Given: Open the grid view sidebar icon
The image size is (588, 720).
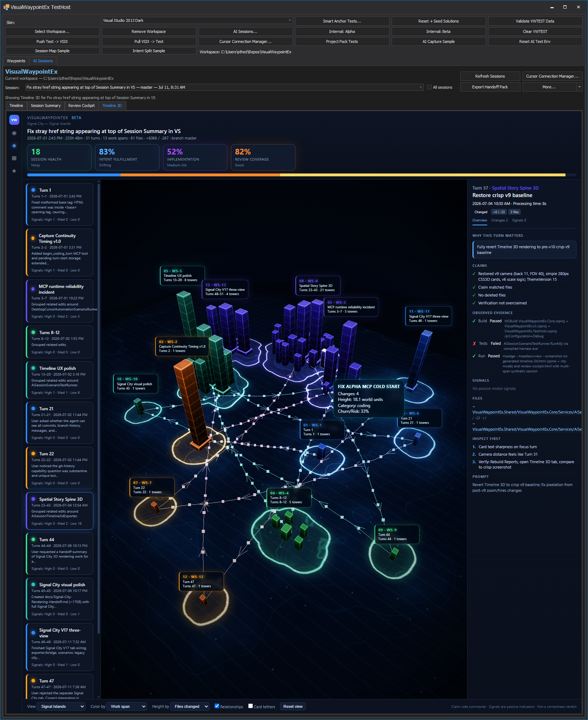Looking at the screenshot, I should pos(14,158).
